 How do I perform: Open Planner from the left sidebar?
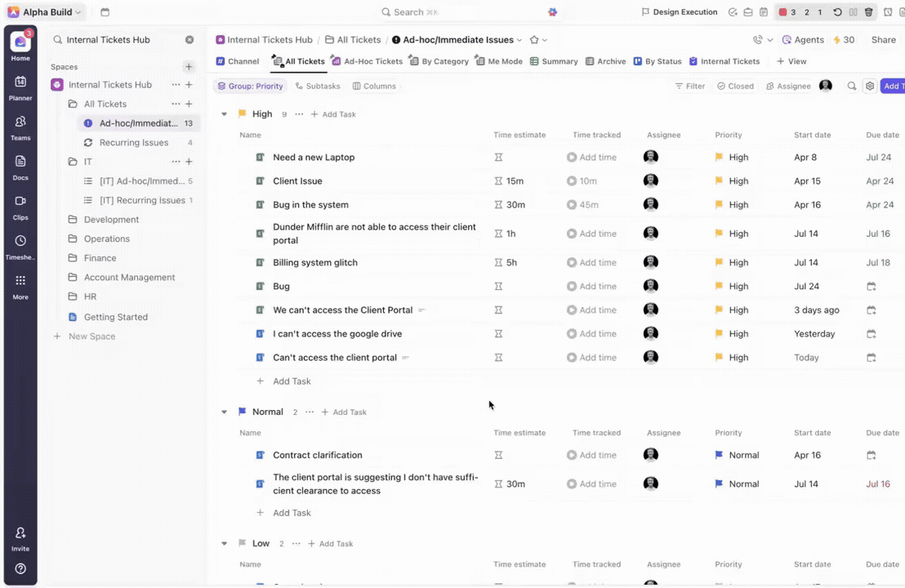[20, 87]
